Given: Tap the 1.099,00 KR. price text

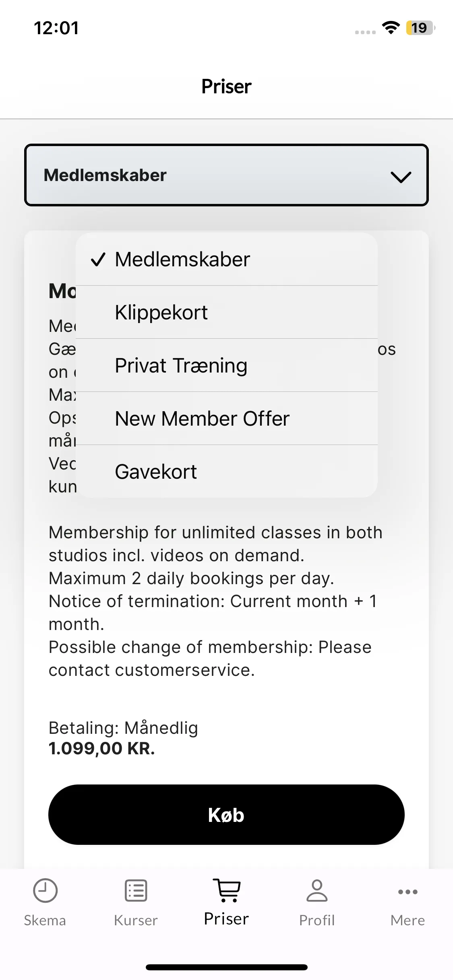Looking at the screenshot, I should (x=101, y=748).
